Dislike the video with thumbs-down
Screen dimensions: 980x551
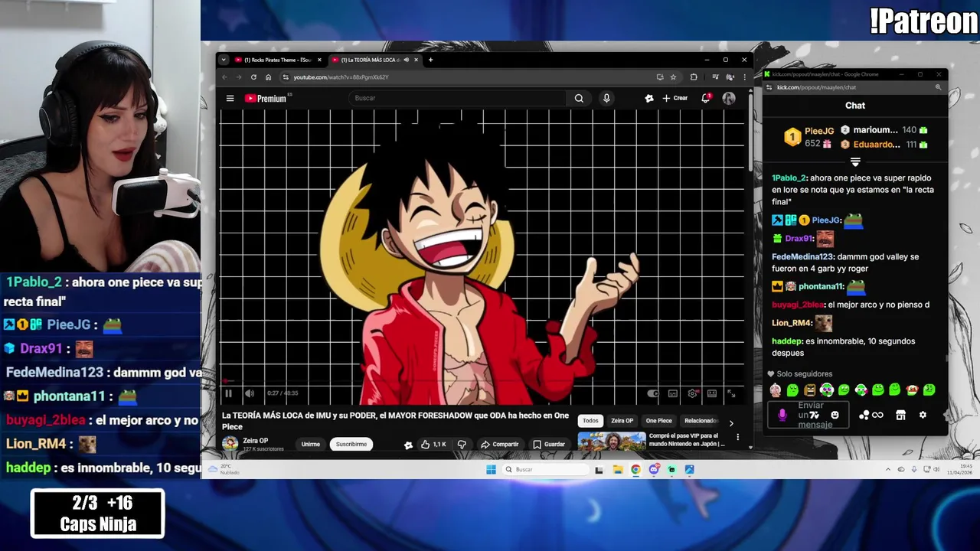(462, 444)
